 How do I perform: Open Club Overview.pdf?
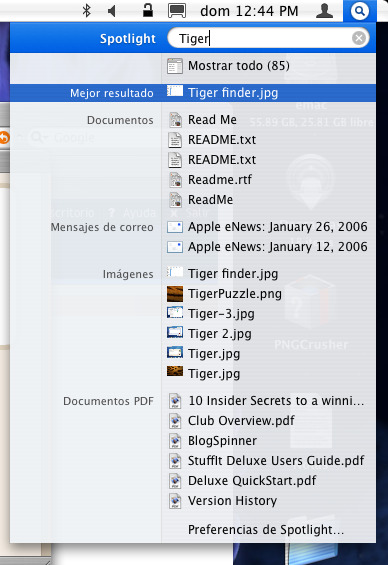241,421
